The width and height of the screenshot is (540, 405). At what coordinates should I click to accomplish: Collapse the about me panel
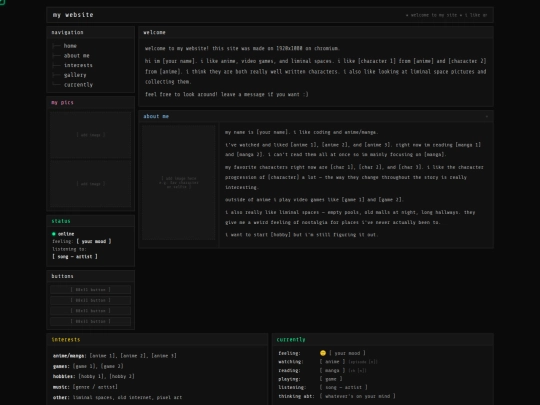(x=487, y=116)
